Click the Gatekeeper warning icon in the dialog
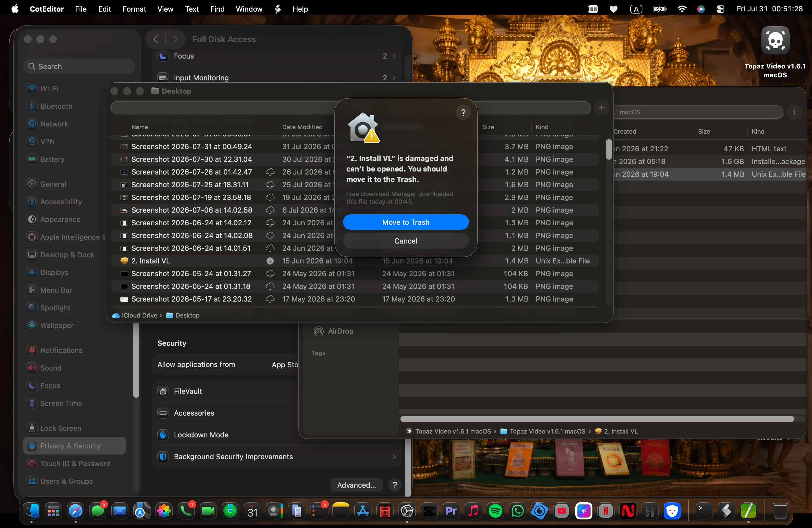 click(x=364, y=128)
